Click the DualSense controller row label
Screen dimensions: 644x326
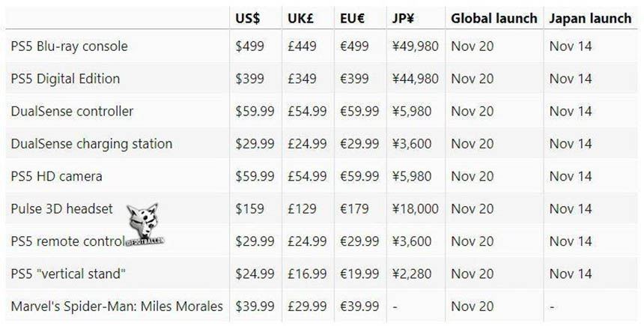(72, 111)
